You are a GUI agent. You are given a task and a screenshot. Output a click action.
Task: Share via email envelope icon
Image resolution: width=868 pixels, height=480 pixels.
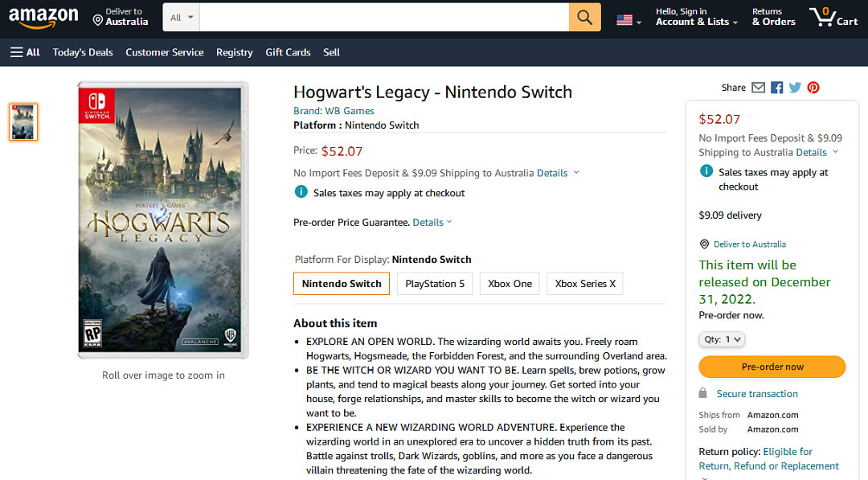758,88
